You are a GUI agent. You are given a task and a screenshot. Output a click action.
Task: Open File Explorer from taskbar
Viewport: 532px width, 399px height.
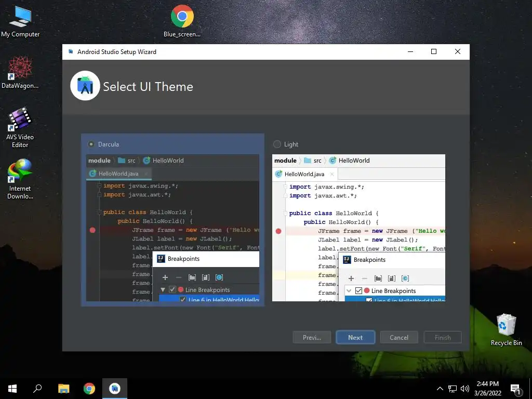point(63,389)
